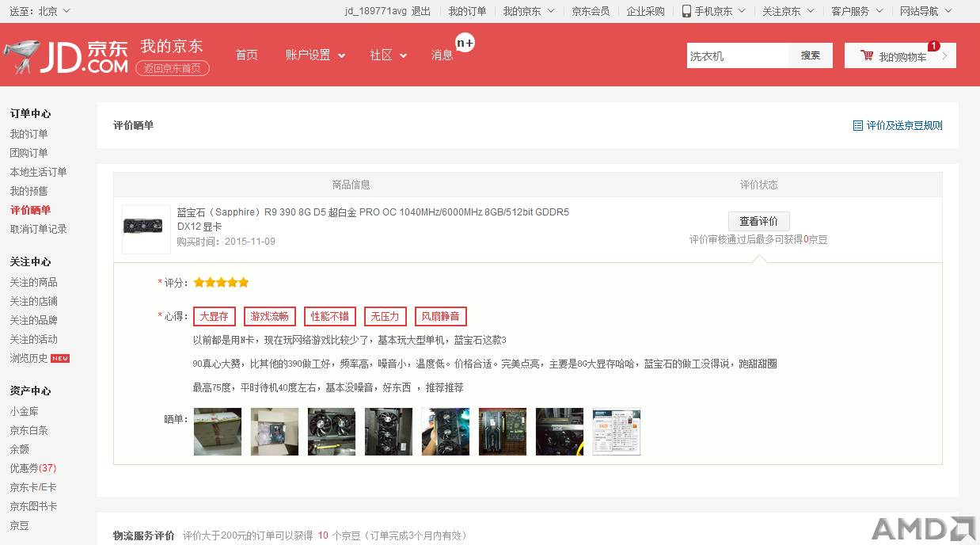Open 浏览历史 in sidebar
Image resolution: width=980 pixels, height=545 pixels.
coord(28,358)
